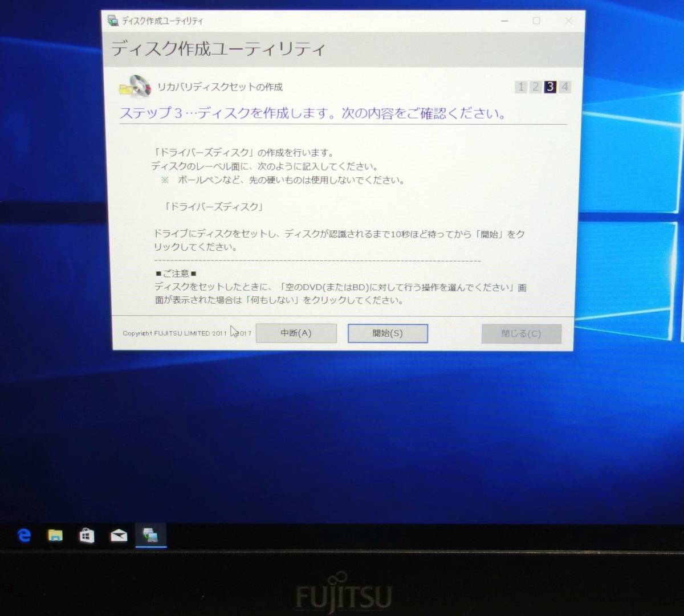Click step indicator number 4
This screenshot has width=684, height=616.
pyautogui.click(x=564, y=87)
